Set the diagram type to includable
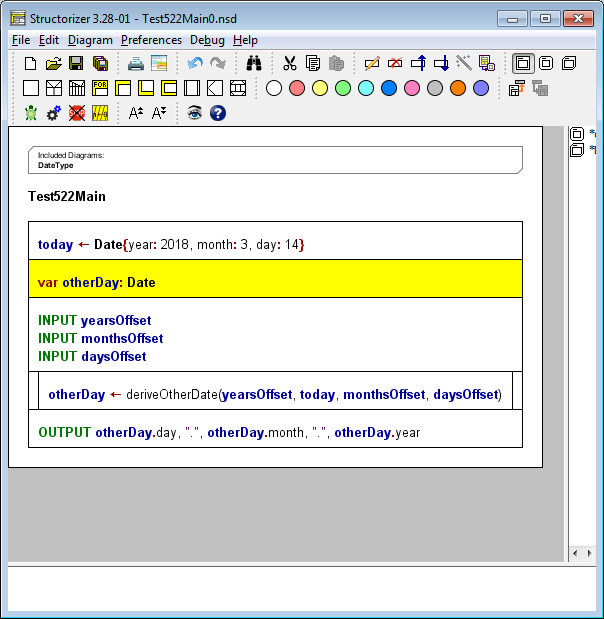Screen dimensions: 604x619 click(x=569, y=64)
